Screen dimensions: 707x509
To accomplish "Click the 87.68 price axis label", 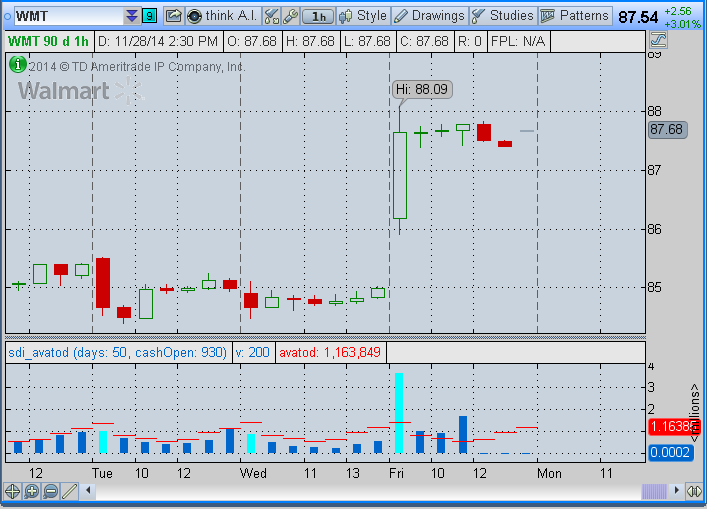I will (667, 129).
